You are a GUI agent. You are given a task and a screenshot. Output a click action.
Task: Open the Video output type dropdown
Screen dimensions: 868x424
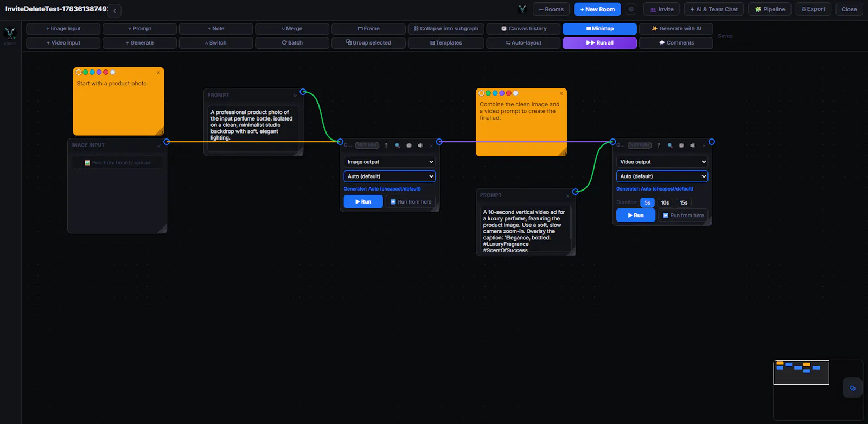[662, 162]
